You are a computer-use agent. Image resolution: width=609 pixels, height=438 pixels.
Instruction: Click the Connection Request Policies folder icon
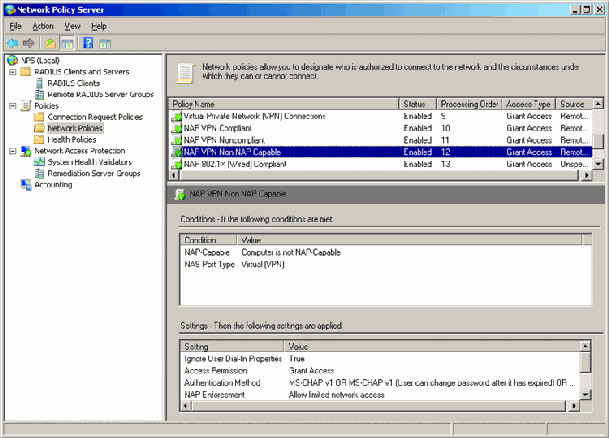coord(39,116)
